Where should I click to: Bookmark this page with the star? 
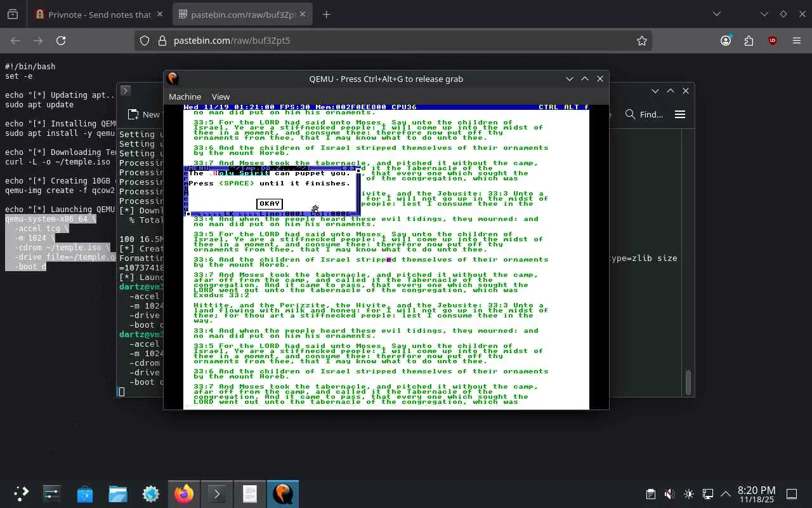point(642,41)
